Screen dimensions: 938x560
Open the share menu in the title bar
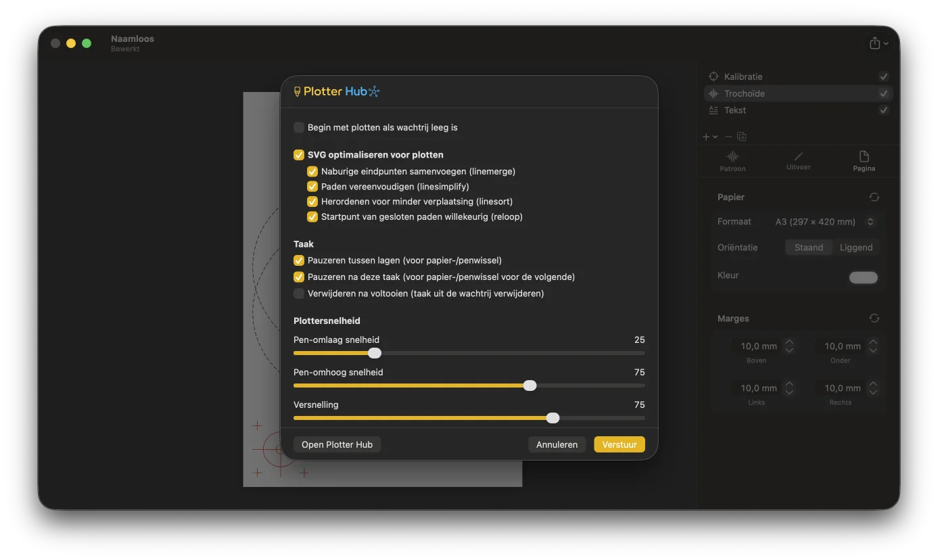pyautogui.click(x=880, y=43)
